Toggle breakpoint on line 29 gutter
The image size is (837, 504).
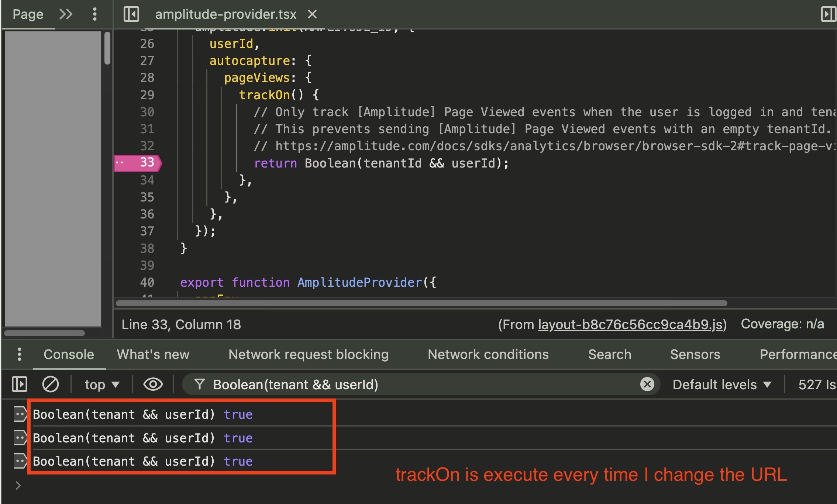(147, 95)
